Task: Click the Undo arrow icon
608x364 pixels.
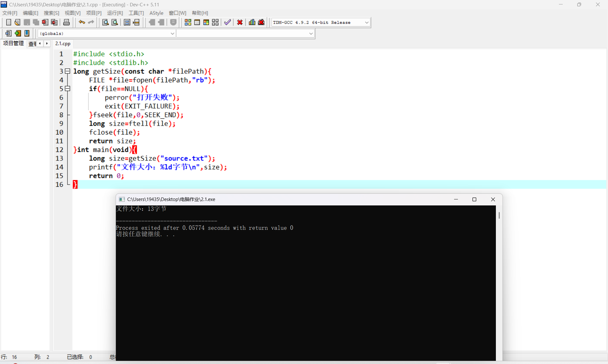Action: point(82,22)
